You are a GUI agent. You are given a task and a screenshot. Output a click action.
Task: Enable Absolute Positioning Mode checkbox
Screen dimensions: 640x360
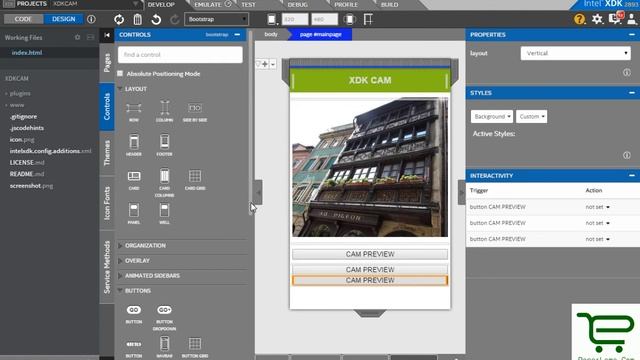[x=120, y=73]
